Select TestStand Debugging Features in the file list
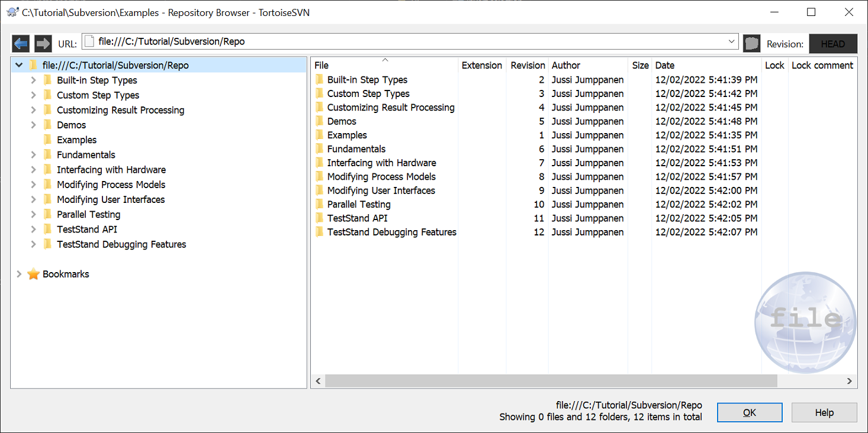The image size is (868, 433). pyautogui.click(x=391, y=232)
